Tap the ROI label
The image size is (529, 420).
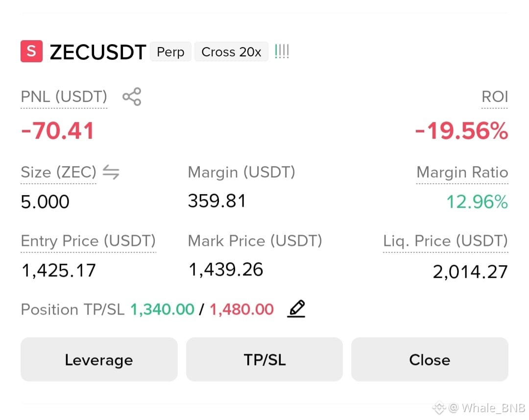(x=495, y=97)
